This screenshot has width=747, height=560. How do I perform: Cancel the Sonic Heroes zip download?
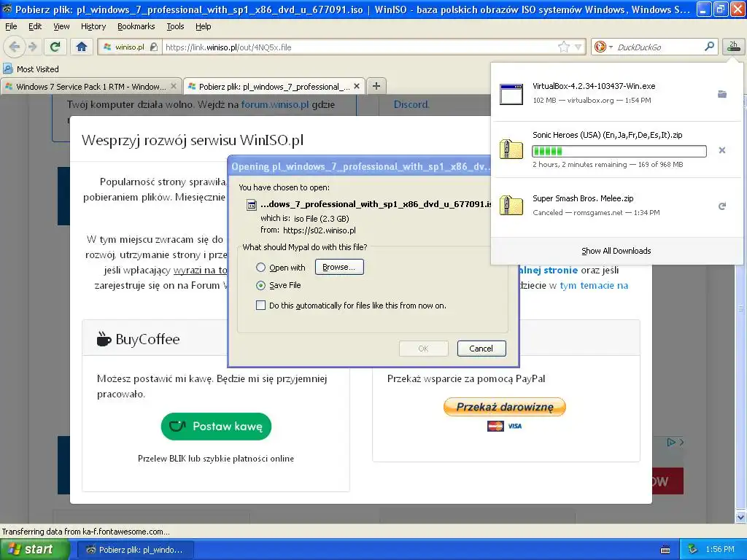[x=722, y=150]
